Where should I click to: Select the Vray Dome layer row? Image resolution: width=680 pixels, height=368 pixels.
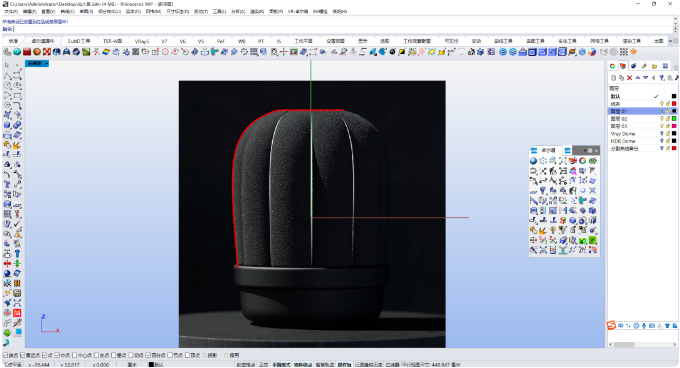tap(642, 134)
